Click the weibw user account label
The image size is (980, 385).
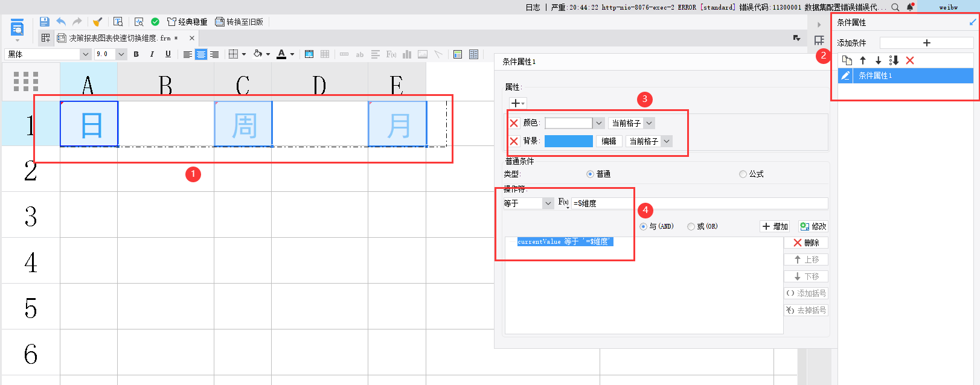coord(948,7)
